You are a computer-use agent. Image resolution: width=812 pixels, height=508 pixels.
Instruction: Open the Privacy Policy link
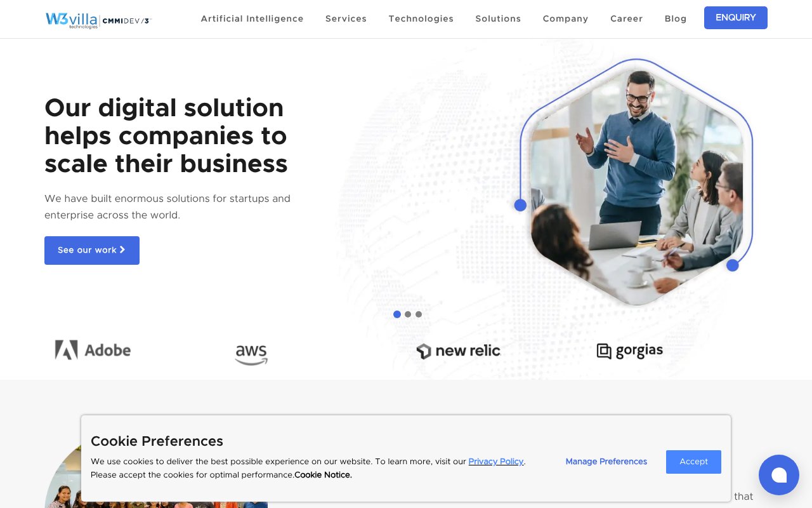point(496,462)
